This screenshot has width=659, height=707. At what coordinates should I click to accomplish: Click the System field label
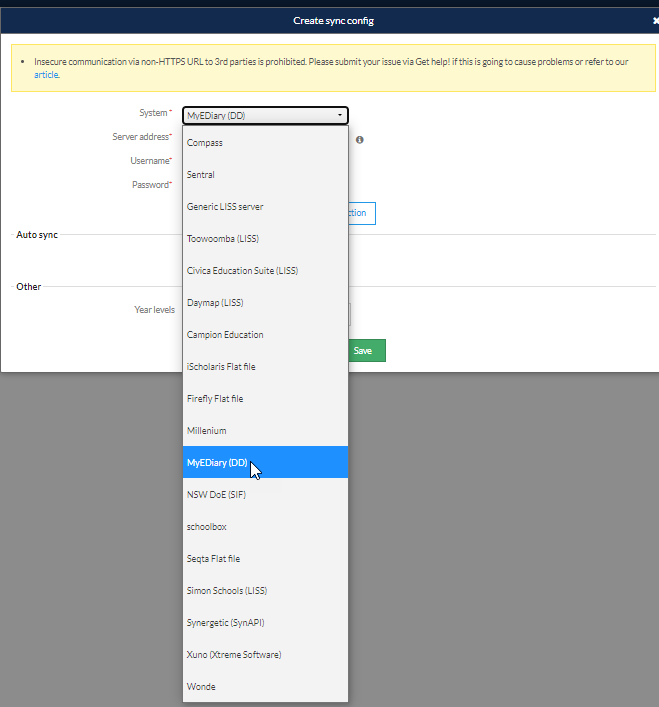tap(156, 113)
